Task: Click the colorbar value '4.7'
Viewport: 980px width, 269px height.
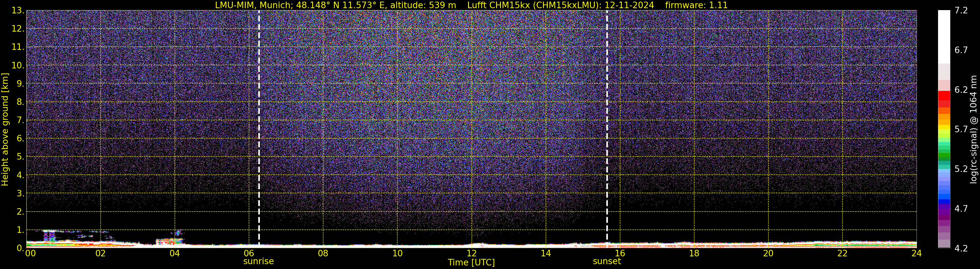Action: 961,208
